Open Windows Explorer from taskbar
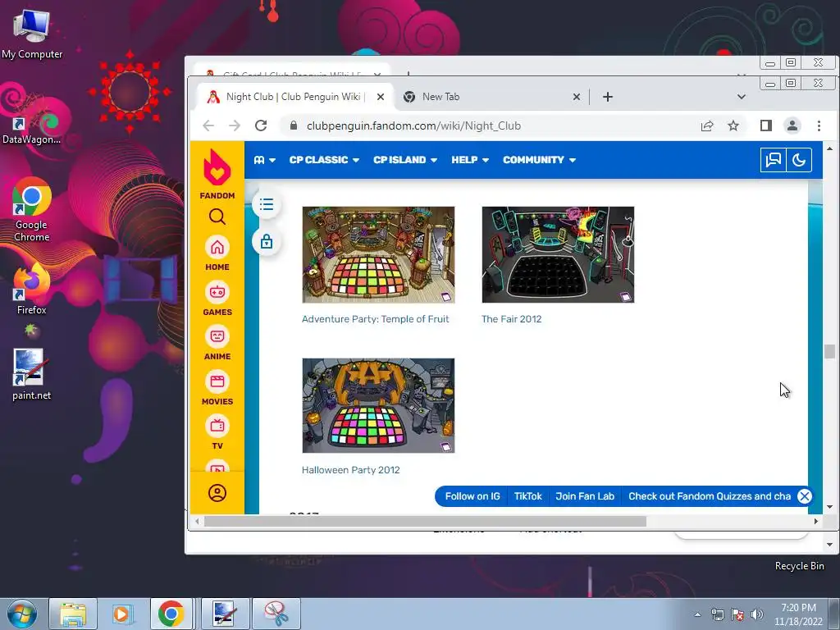The width and height of the screenshot is (840, 630). [x=73, y=614]
